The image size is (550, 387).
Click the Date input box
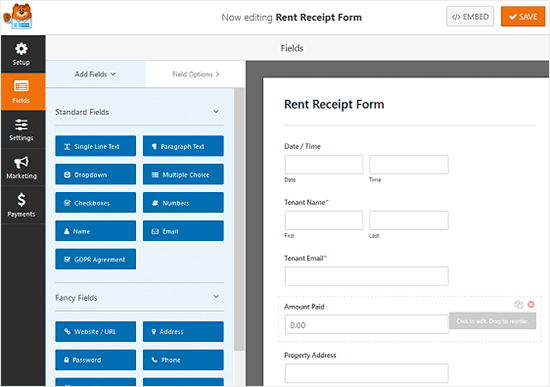tap(324, 165)
